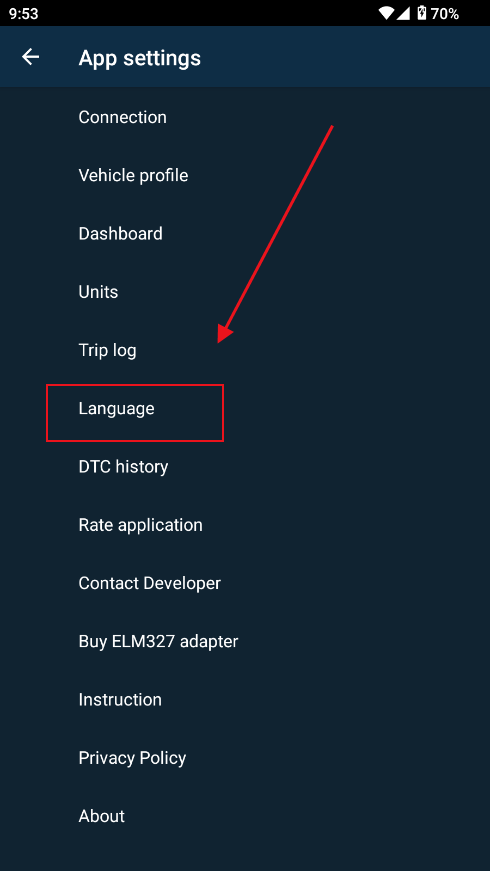Select the Dashboard option
The width and height of the screenshot is (490, 871).
click(x=245, y=234)
